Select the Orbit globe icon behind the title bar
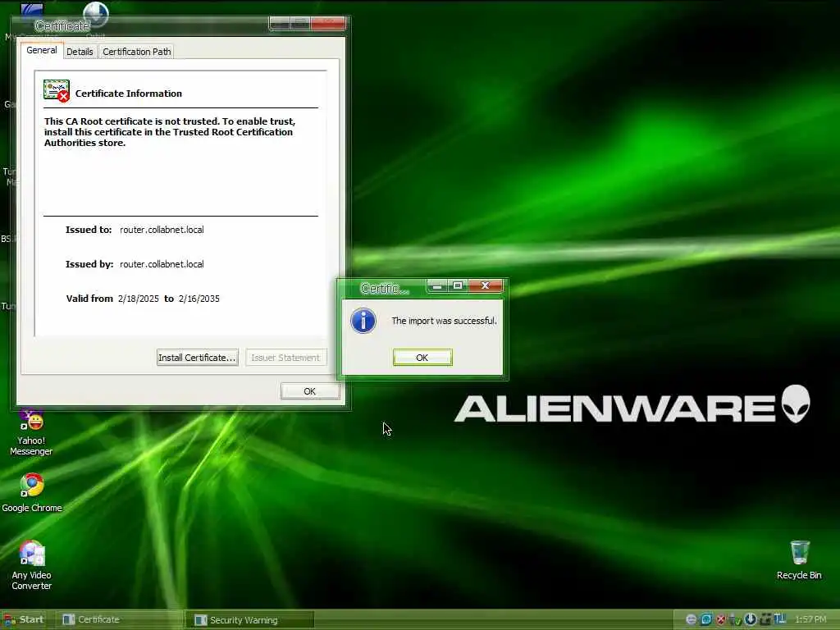 pos(96,13)
